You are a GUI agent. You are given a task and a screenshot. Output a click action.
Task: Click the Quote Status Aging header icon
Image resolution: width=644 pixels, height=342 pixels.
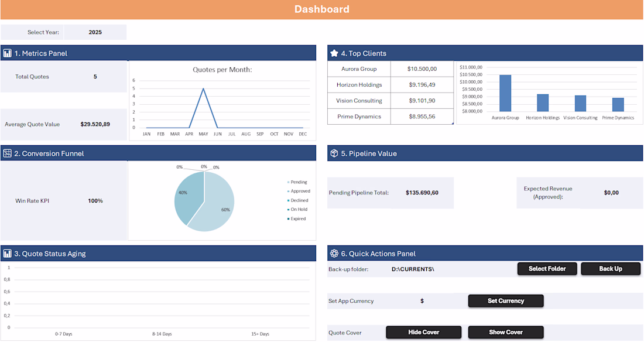8,254
